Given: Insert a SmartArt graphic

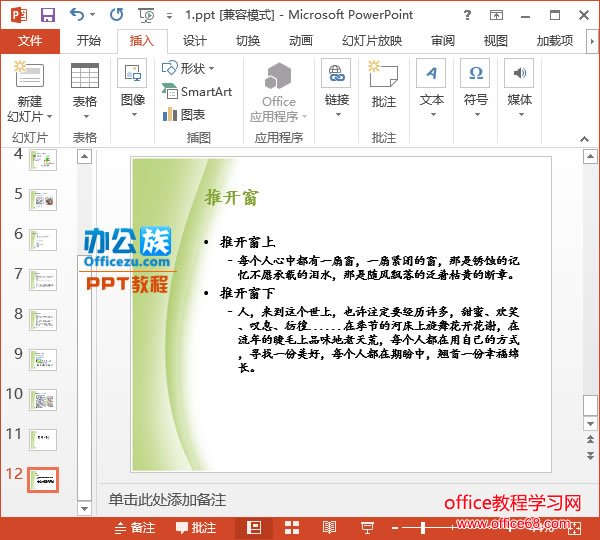Looking at the screenshot, I should point(197,92).
